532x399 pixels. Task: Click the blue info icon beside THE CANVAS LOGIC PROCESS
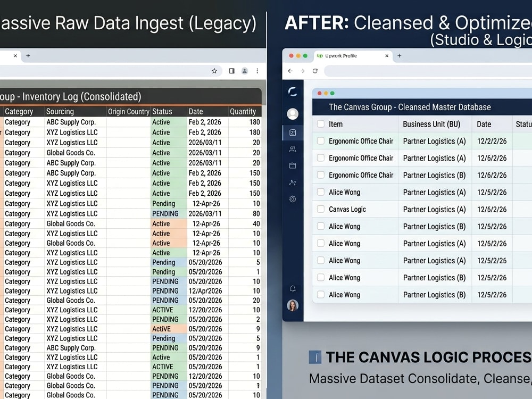point(315,358)
